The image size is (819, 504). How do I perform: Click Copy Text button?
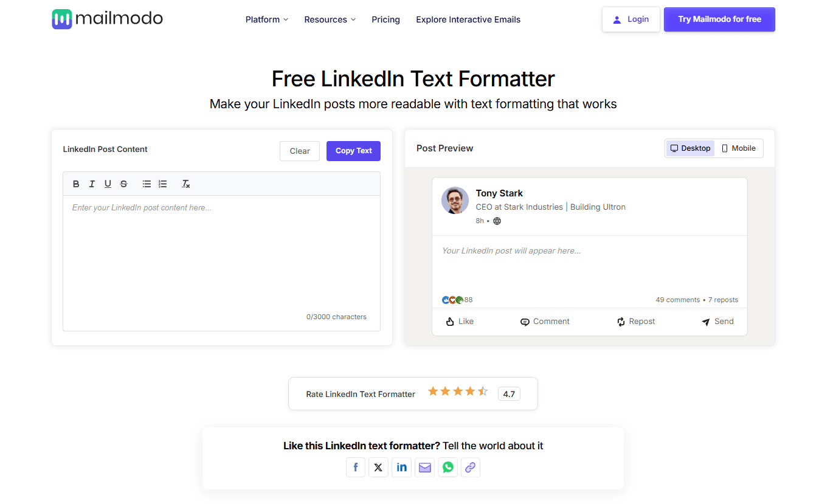tap(353, 151)
